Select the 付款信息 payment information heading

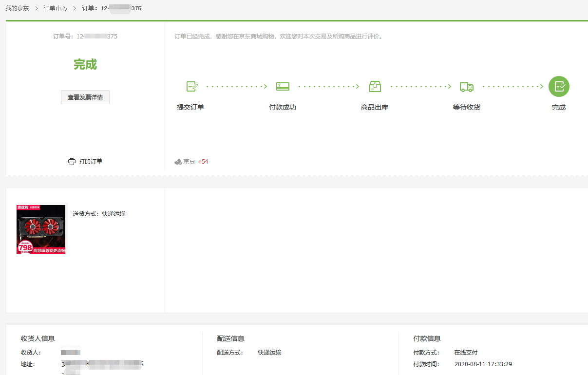pos(427,338)
